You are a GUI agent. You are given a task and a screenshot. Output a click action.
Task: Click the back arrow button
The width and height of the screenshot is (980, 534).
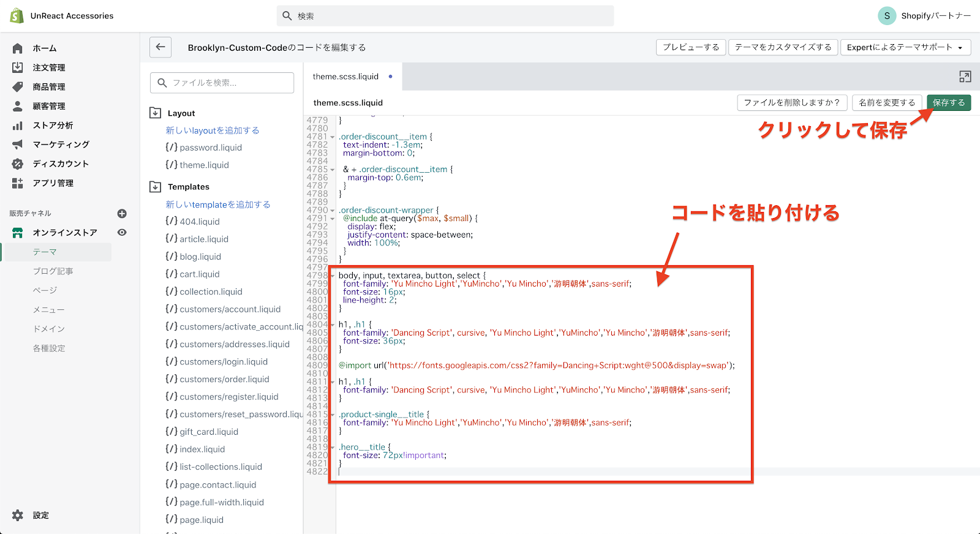click(x=160, y=47)
